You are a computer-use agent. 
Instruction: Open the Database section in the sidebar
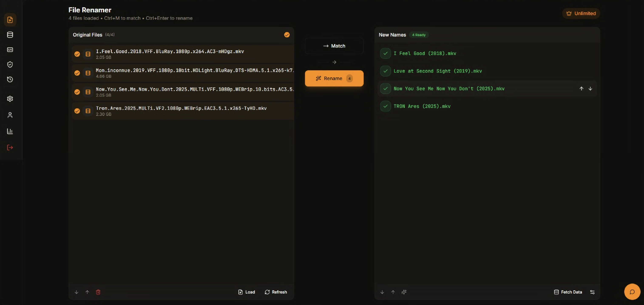[10, 35]
